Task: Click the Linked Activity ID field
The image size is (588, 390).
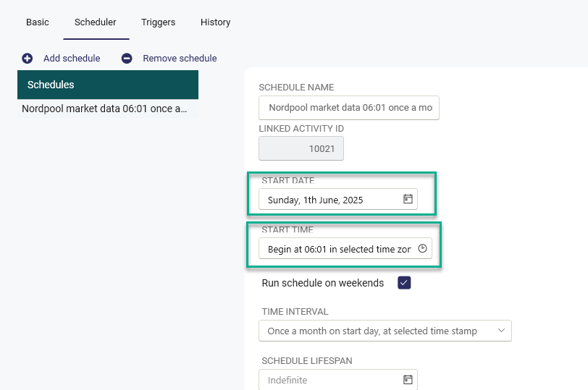Action: coord(301,148)
